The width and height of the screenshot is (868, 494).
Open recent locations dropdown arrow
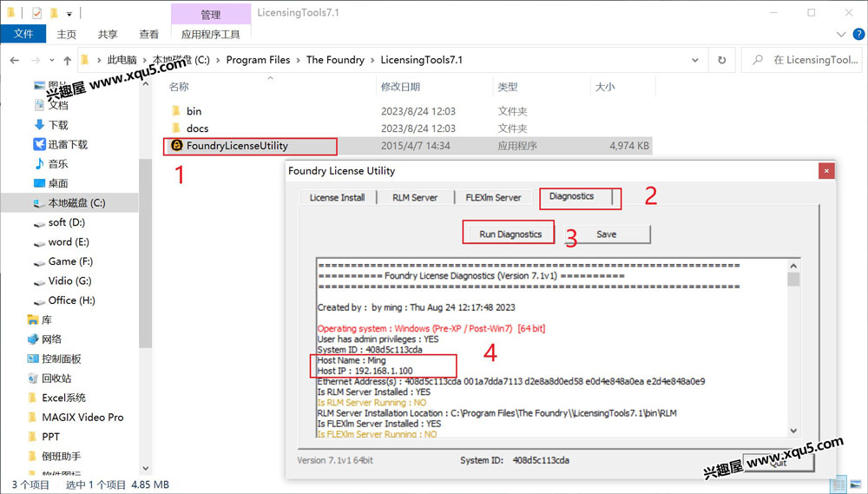pos(51,60)
